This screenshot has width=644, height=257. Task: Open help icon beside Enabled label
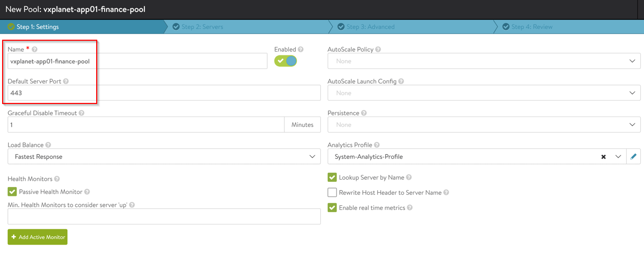[301, 50]
